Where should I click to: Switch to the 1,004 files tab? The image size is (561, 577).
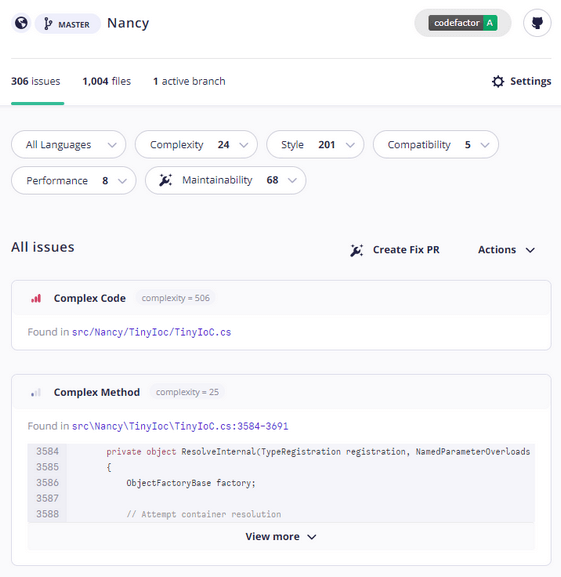tap(107, 81)
